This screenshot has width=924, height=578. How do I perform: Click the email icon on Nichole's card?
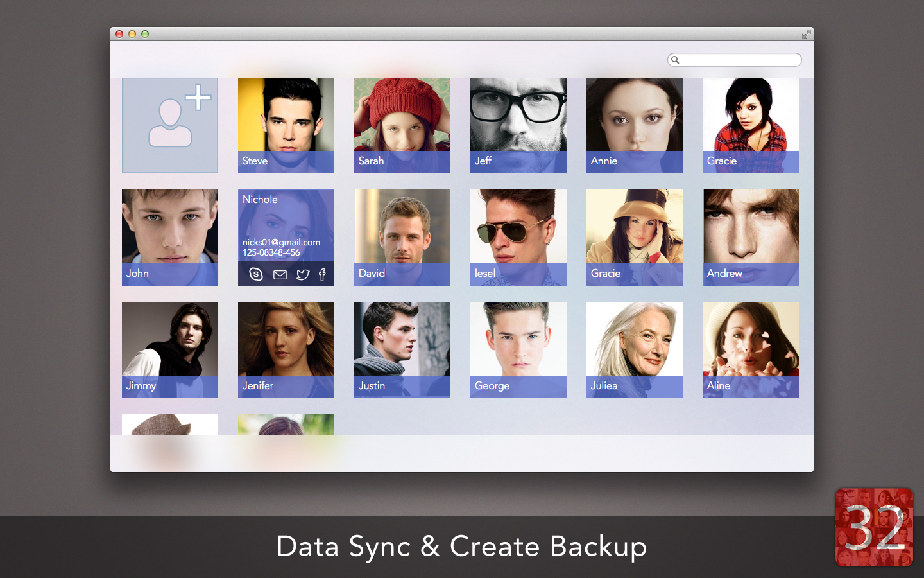coord(280,275)
